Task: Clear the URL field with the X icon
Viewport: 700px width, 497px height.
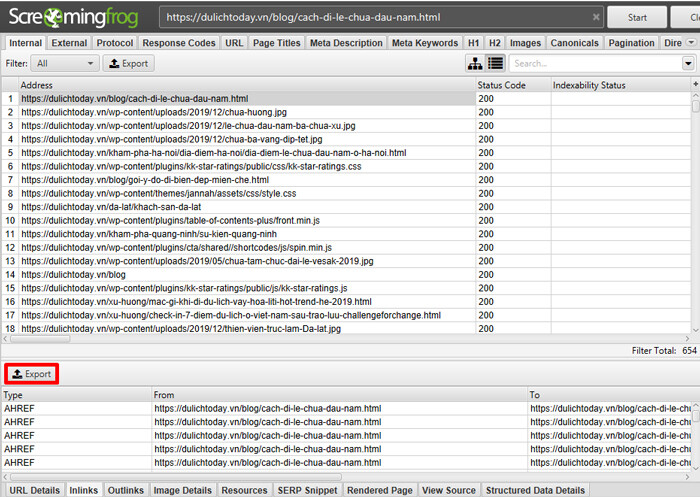Action: (596, 17)
